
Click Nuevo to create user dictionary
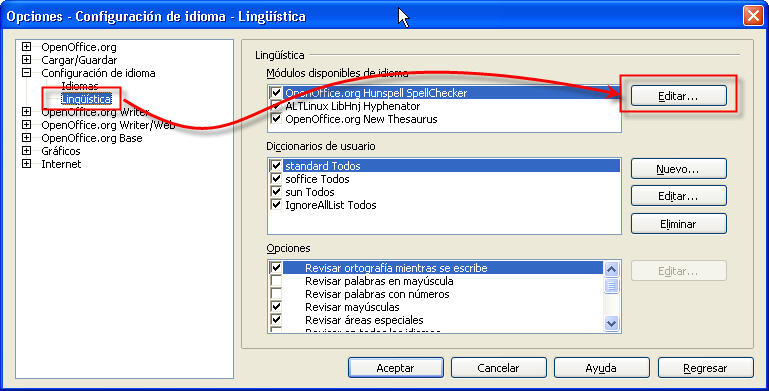(678, 169)
